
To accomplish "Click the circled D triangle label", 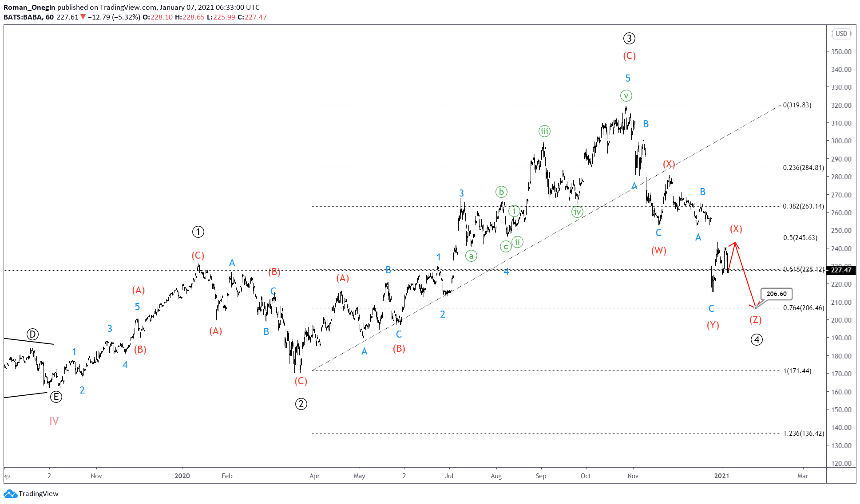I will click(32, 335).
